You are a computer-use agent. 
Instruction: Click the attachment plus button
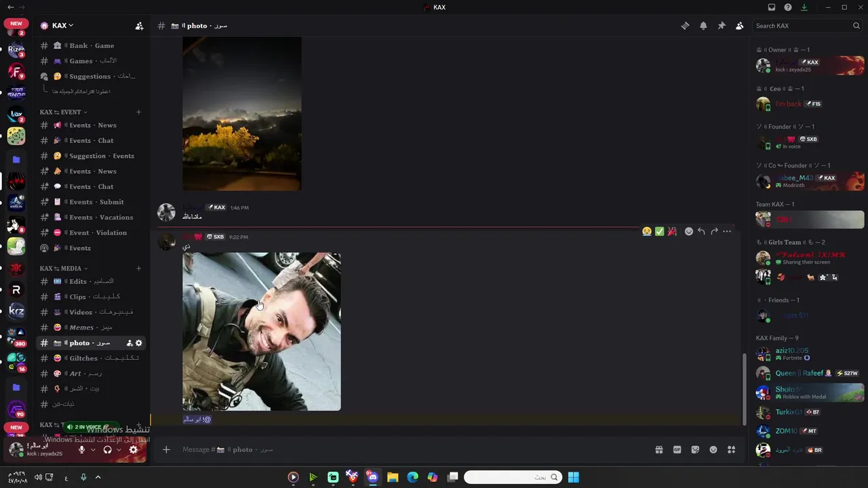click(166, 449)
